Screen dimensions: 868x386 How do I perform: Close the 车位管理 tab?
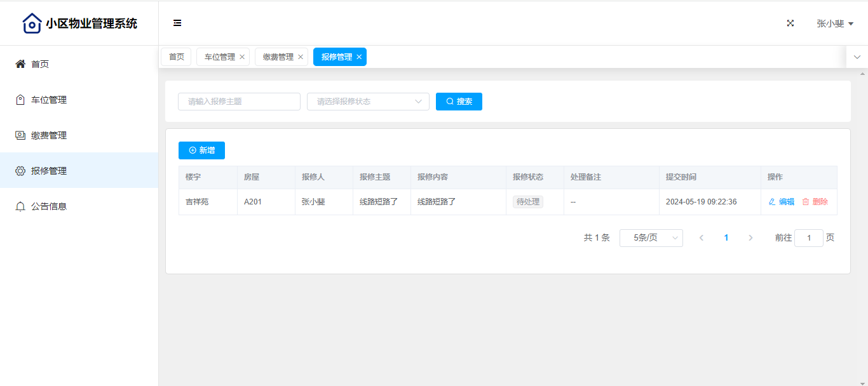(x=242, y=57)
